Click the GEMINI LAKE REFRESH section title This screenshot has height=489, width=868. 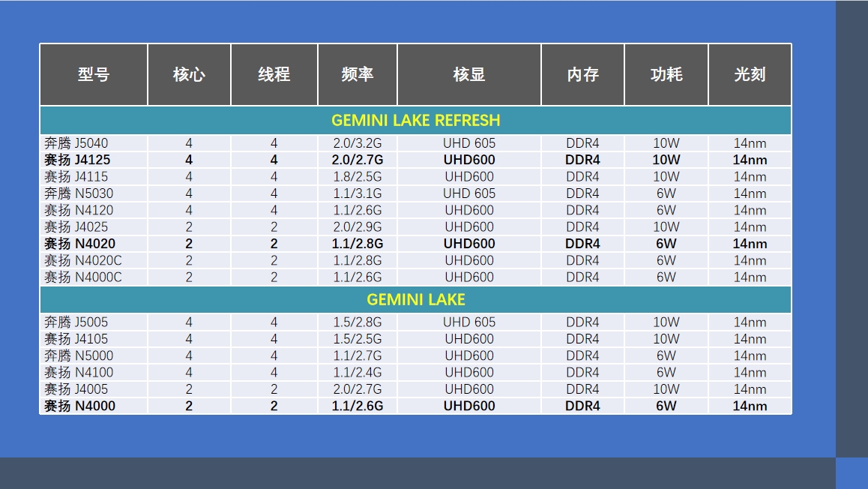(x=416, y=120)
